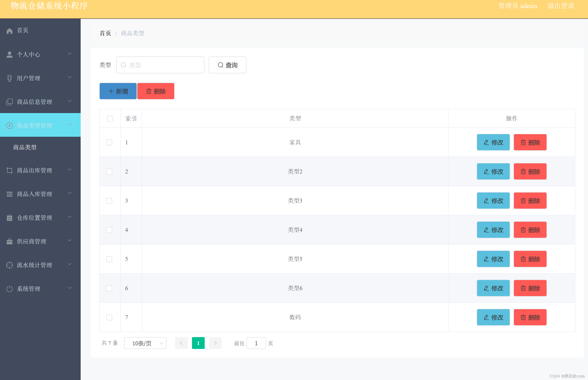Click the user icon beside 个人中心
This screenshot has height=380, width=588.
(x=9, y=55)
